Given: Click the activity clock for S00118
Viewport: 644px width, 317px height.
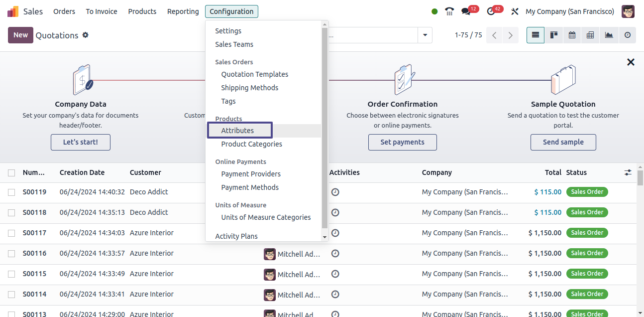Looking at the screenshot, I should (335, 212).
